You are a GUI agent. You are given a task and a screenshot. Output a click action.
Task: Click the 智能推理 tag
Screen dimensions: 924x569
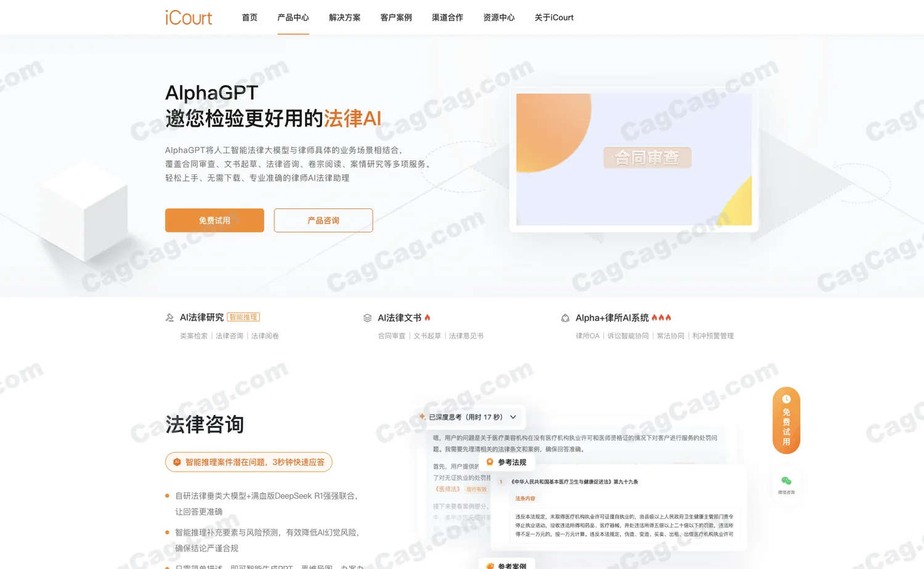[243, 317]
